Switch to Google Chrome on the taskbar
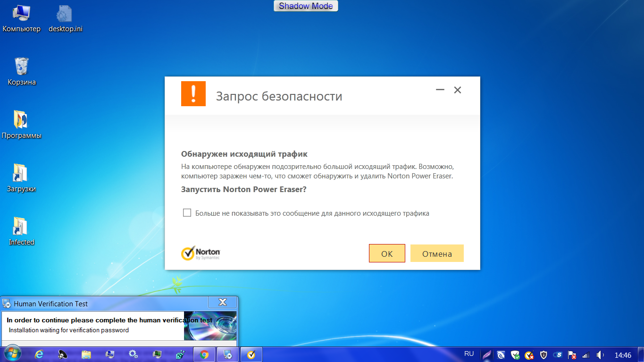 tap(204, 354)
